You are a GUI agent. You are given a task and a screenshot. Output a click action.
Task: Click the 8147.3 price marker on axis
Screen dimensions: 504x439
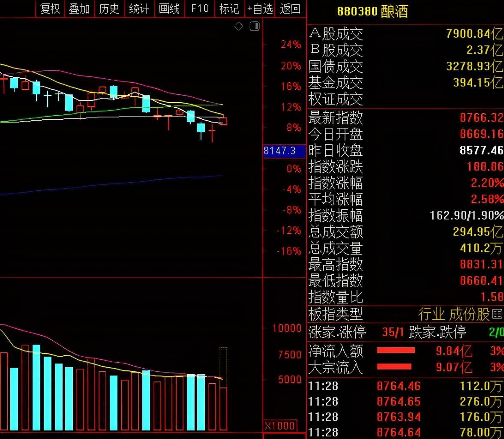279,151
